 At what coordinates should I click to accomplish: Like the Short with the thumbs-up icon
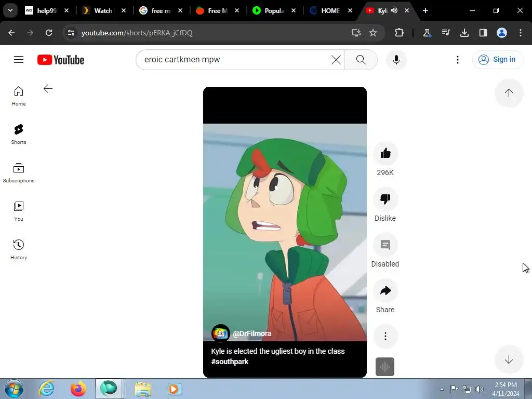[x=385, y=154]
